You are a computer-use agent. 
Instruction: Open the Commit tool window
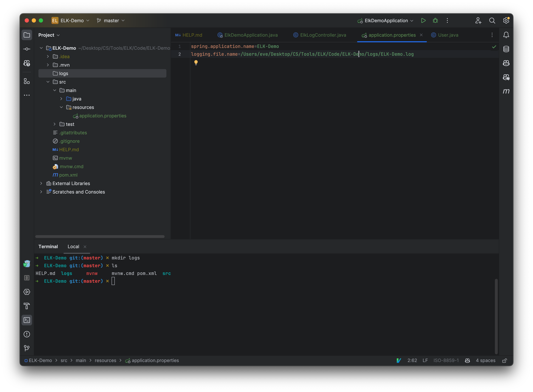[x=27, y=49]
